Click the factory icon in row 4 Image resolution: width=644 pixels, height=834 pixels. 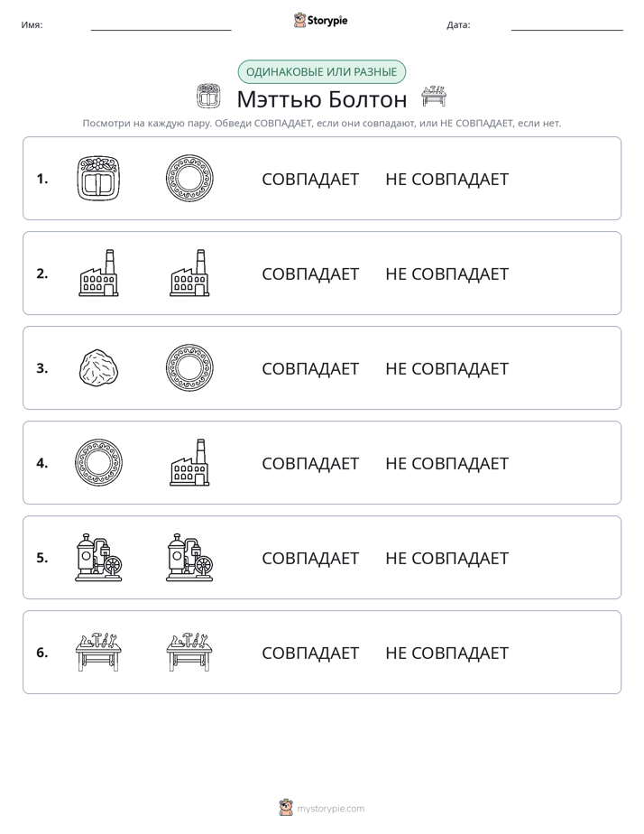click(189, 463)
